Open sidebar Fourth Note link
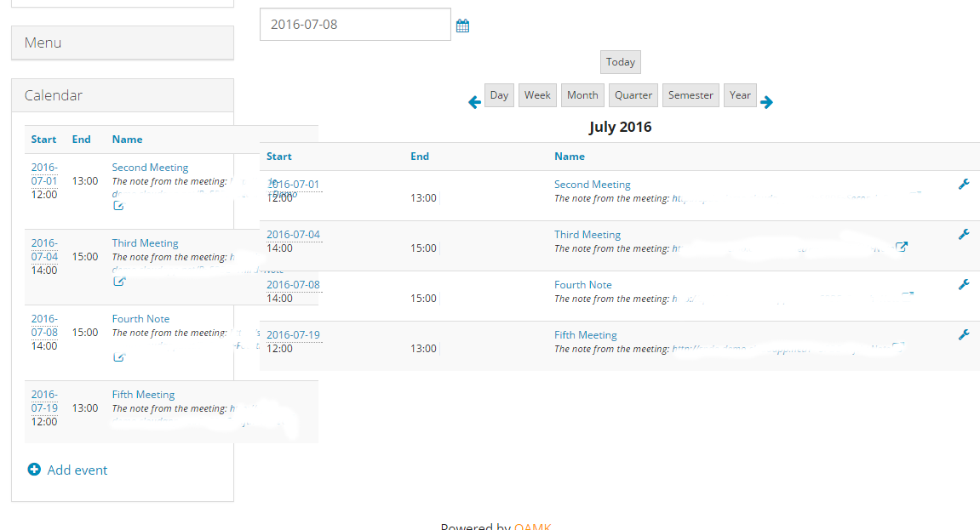This screenshot has height=530, width=980. pyautogui.click(x=140, y=318)
